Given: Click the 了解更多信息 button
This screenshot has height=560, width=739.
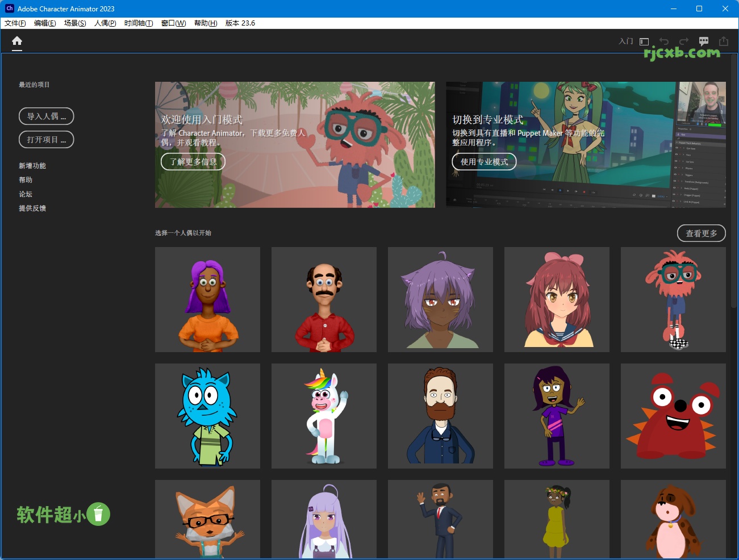Looking at the screenshot, I should click(x=193, y=161).
